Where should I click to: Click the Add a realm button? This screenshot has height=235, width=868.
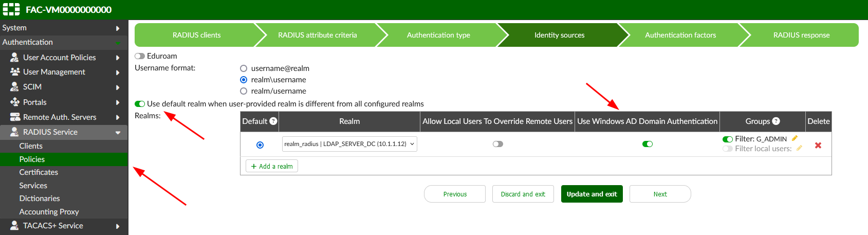(x=272, y=166)
